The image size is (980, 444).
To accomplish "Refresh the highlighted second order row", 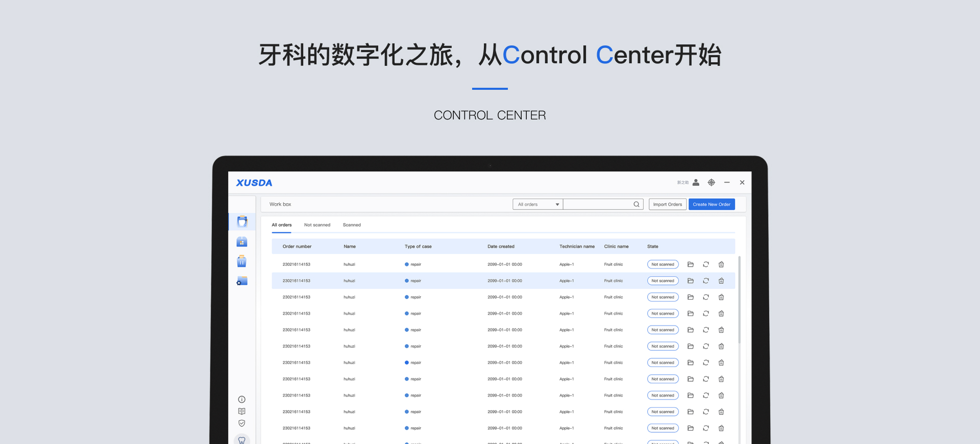I will tap(706, 281).
